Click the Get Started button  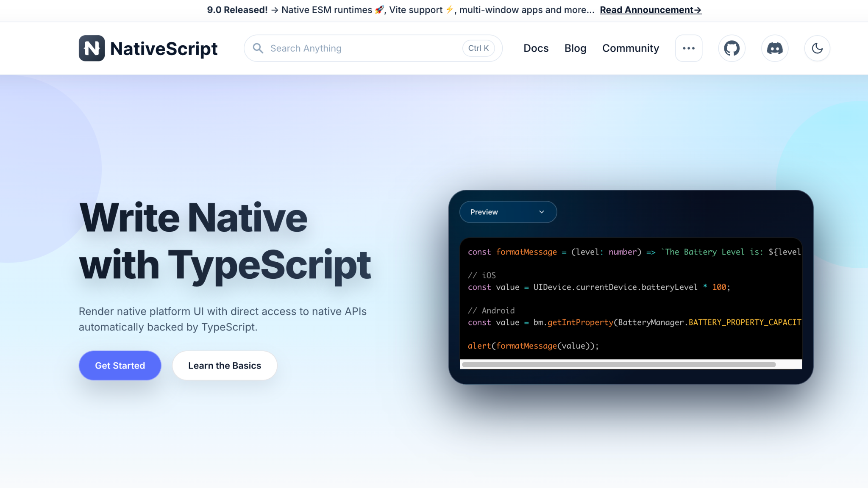click(x=120, y=365)
